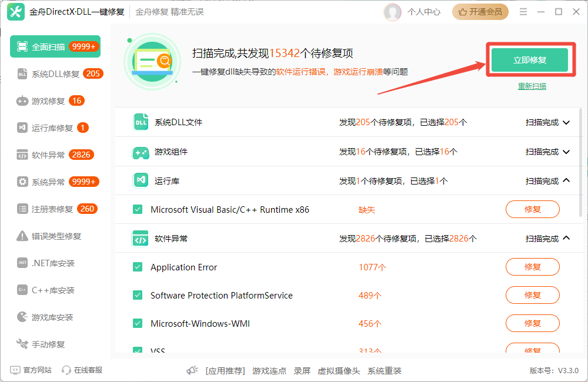Click the 版本号: V3.3.0 text
Viewport: 588px width, 382px height.
click(x=554, y=371)
